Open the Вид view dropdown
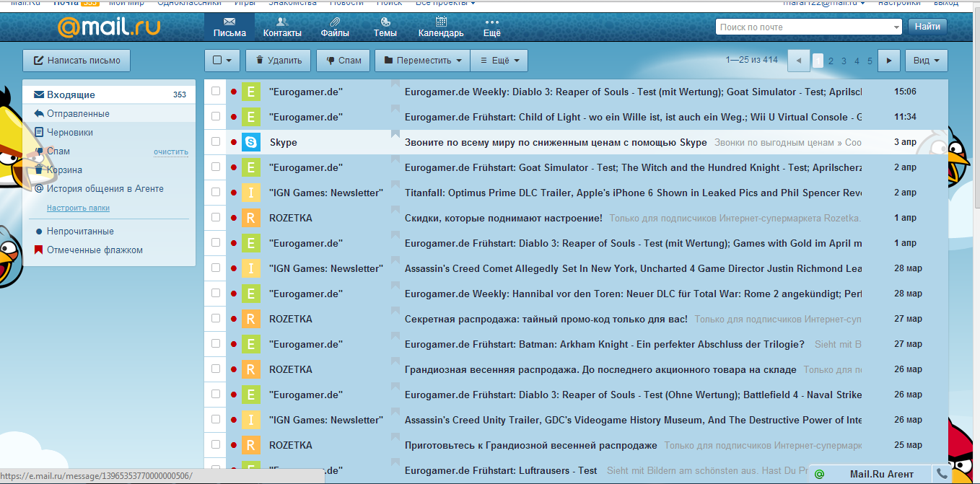Viewport: 980px width, 484px height. click(927, 61)
